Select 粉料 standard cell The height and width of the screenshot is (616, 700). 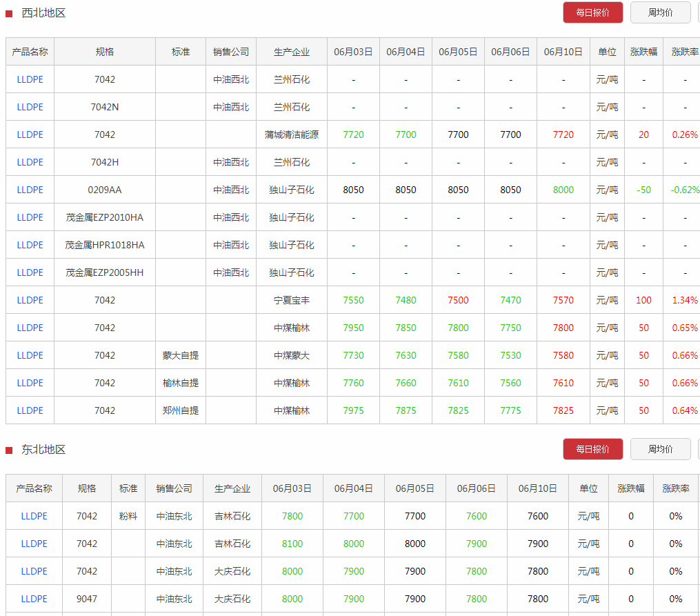128,517
